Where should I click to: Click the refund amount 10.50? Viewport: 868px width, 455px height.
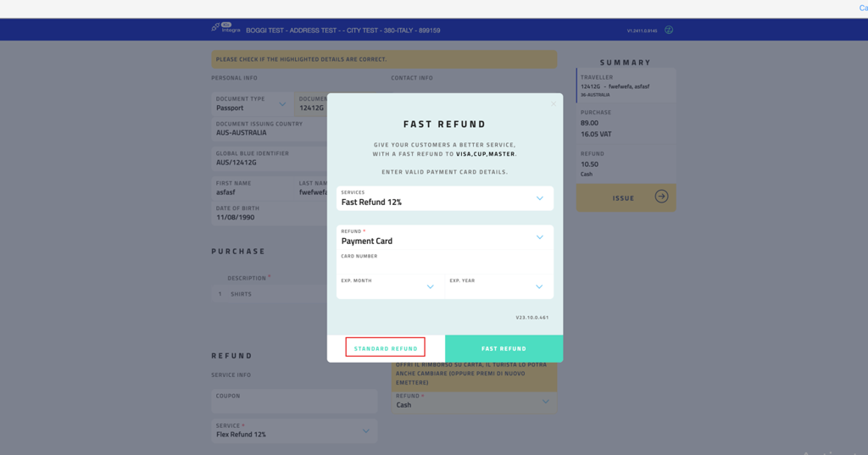(590, 164)
